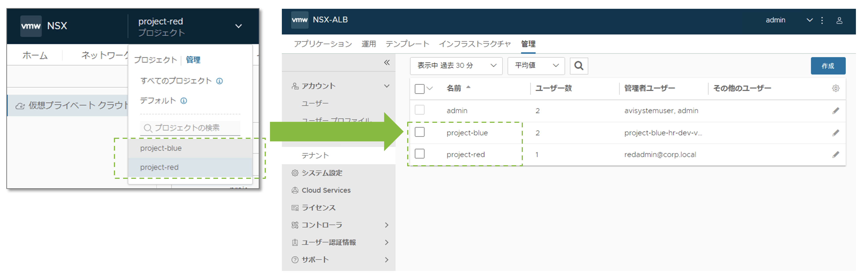This screenshot has height=279, width=868.
Task: Click the プロジェクトの検索 field
Action: (190, 128)
